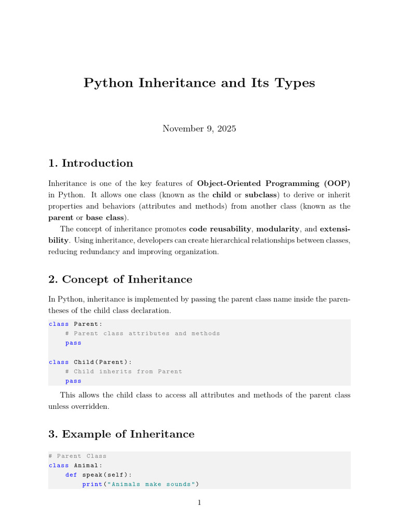Screen dimensions: 399x532
Task: Click the def speak(self): code line
Action: tap(98, 475)
